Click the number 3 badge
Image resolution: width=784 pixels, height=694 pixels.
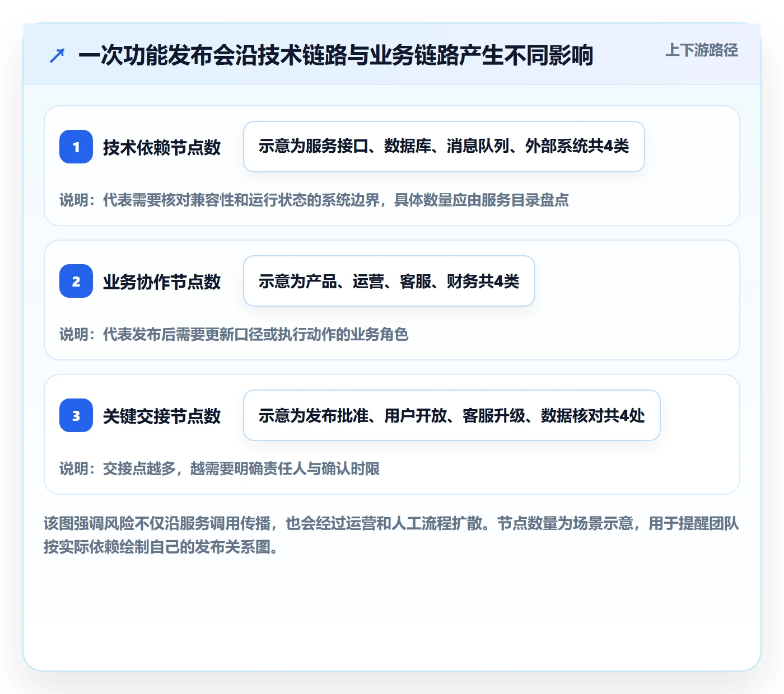point(76,415)
